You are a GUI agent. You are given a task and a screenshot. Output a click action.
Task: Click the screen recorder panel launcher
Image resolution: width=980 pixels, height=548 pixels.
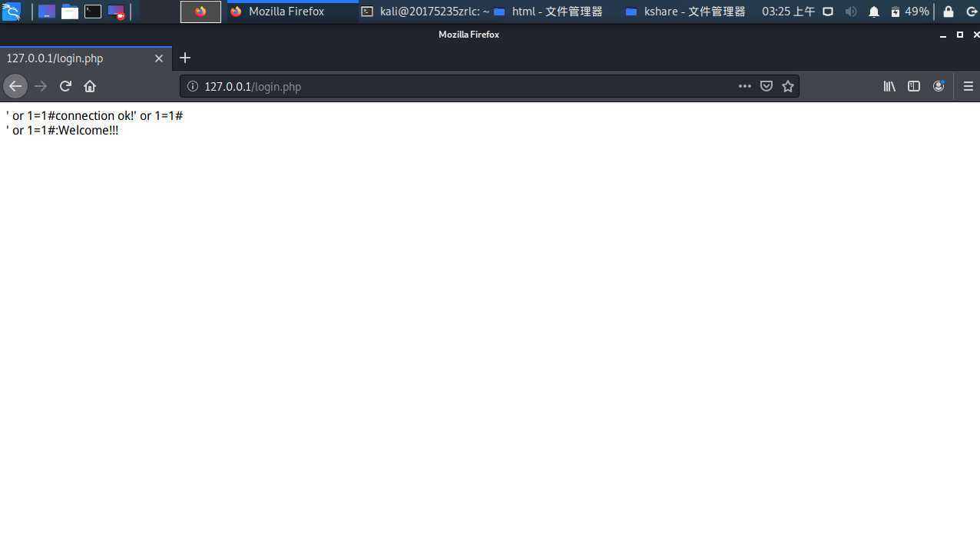click(116, 12)
